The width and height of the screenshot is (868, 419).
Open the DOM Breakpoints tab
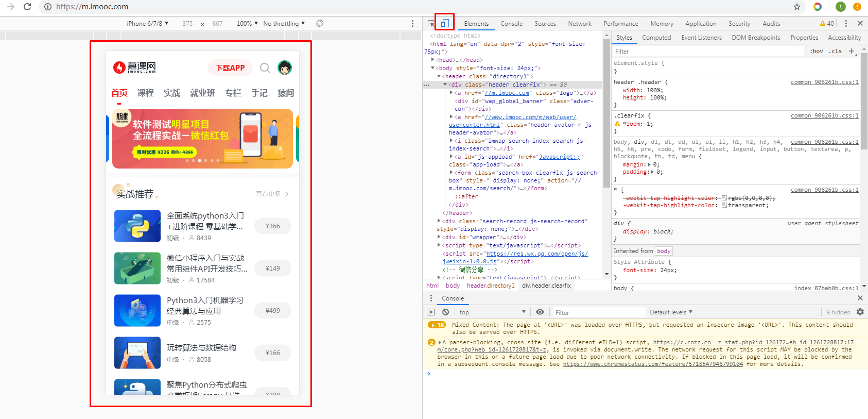pyautogui.click(x=756, y=38)
